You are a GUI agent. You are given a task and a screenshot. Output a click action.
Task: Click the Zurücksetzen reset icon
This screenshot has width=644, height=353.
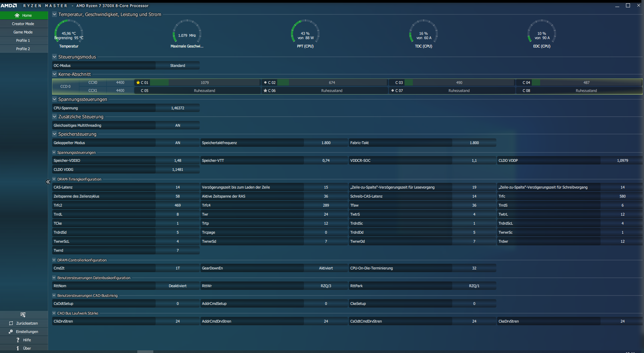[x=11, y=323]
